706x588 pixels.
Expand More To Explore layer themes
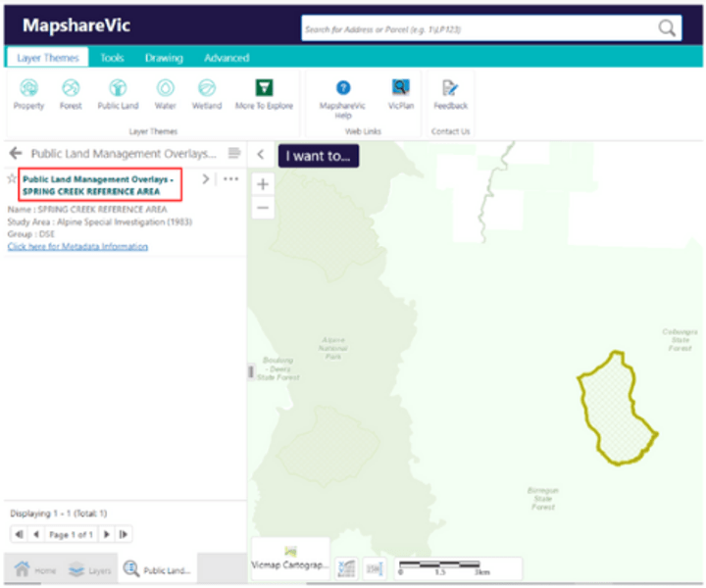pos(264,94)
